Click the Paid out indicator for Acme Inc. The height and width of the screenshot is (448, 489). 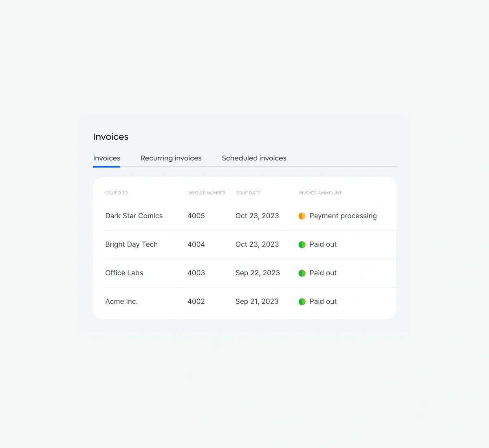[302, 301]
